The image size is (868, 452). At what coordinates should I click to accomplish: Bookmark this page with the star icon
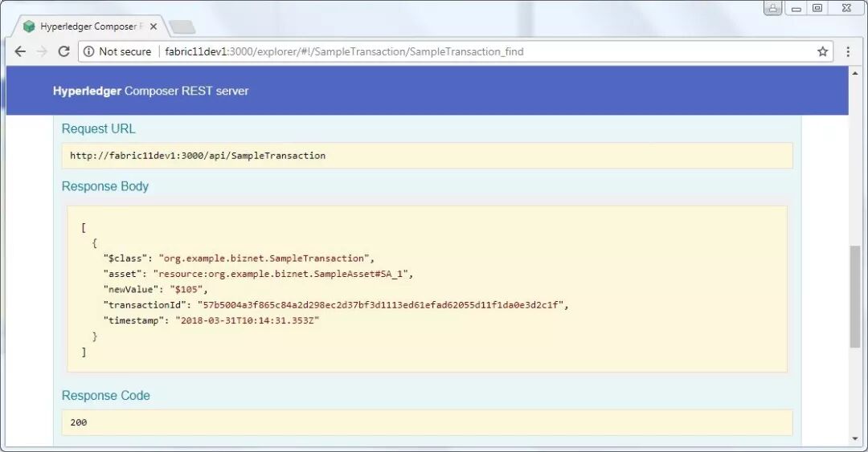[823, 51]
